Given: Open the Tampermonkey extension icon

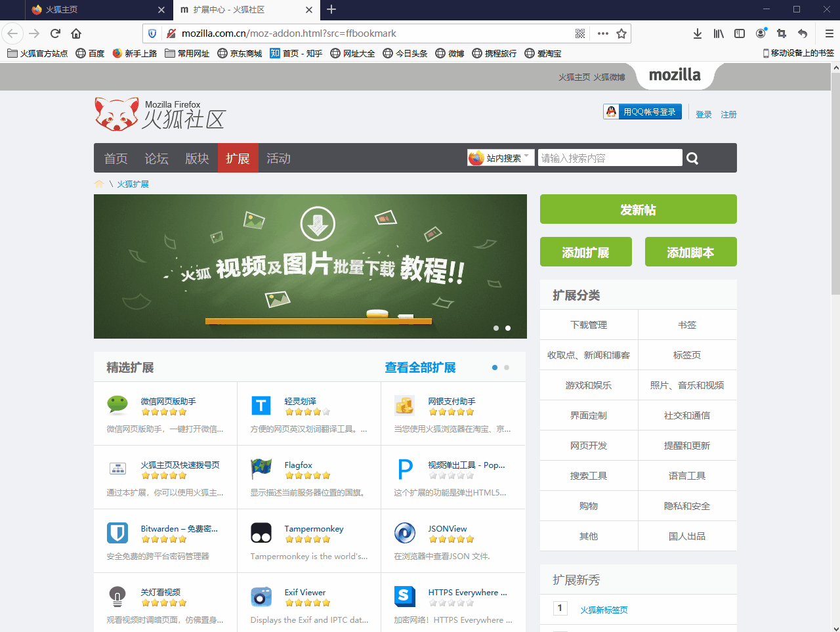Looking at the screenshot, I should [261, 532].
